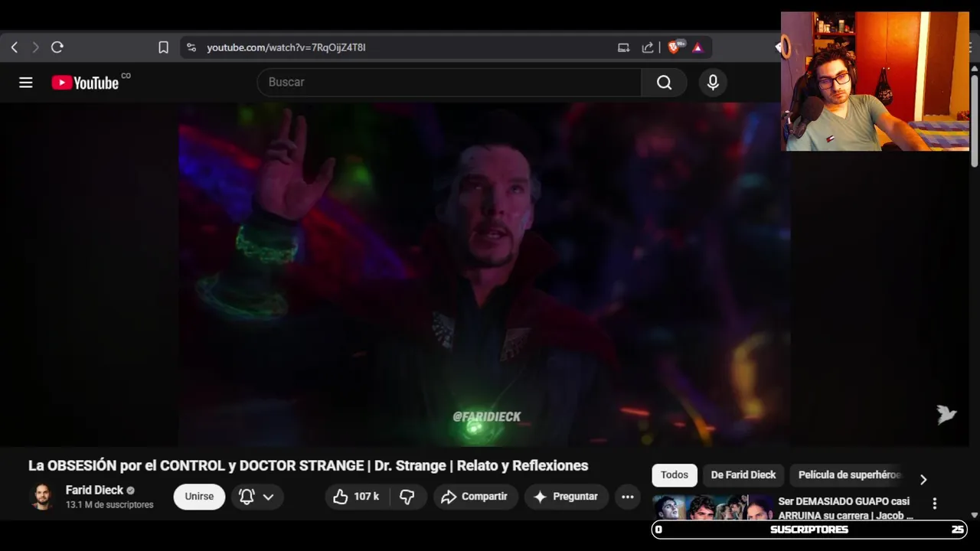Click the Unirse button

[x=199, y=497]
